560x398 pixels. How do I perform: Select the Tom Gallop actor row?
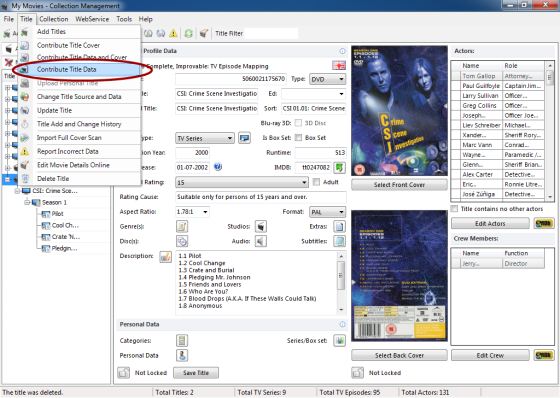(498, 76)
